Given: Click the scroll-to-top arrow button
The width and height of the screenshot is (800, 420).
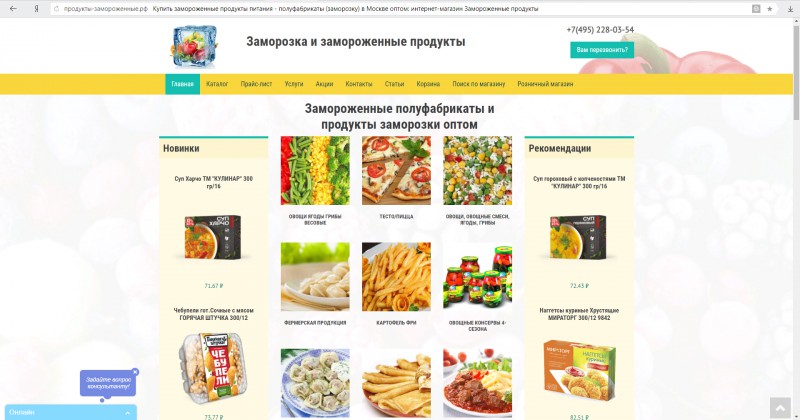Looking at the screenshot, I should pyautogui.click(x=780, y=408).
